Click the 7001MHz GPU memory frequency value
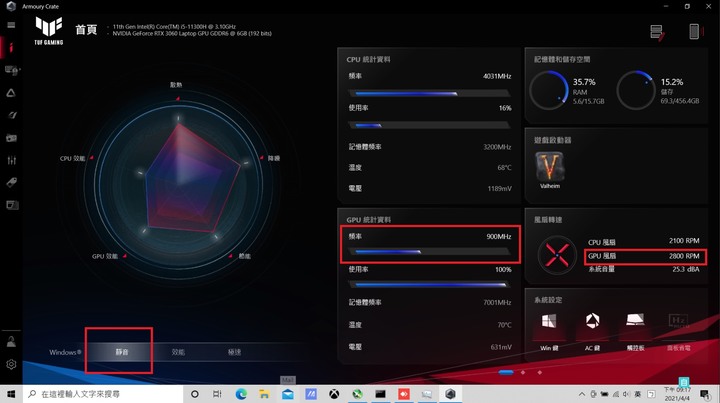This screenshot has height=403, width=720. [497, 302]
